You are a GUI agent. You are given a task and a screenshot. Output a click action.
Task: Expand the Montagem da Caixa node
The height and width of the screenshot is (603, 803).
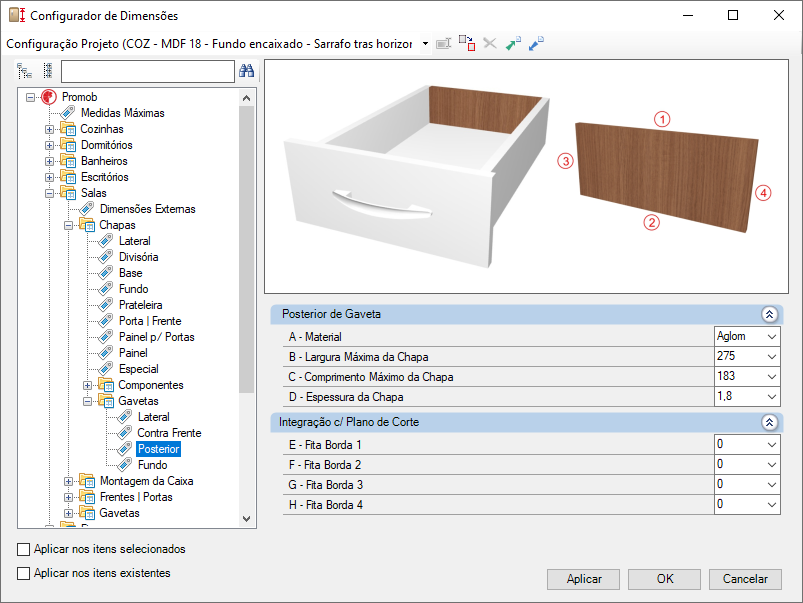click(x=68, y=481)
